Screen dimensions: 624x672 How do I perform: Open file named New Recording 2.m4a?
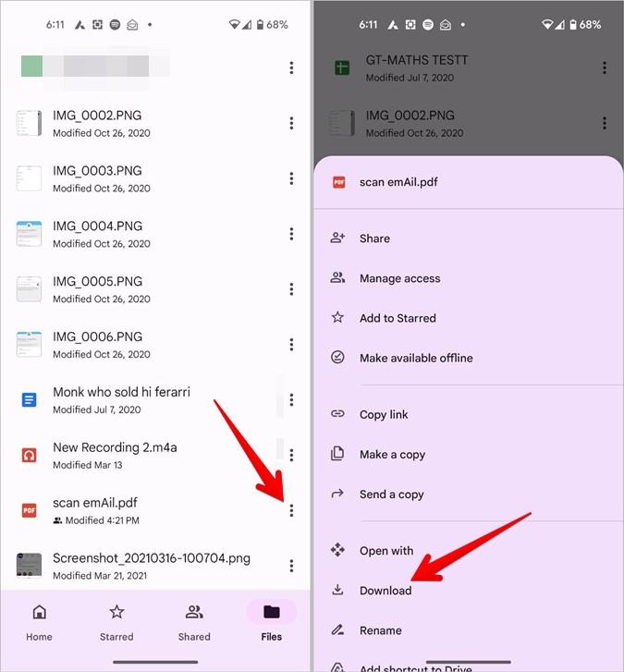115,447
